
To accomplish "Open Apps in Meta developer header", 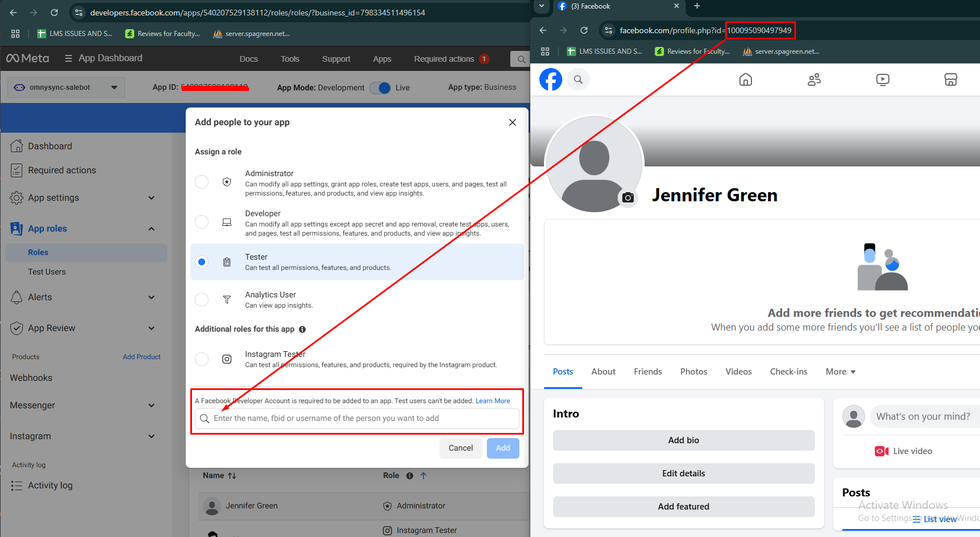I will (382, 59).
